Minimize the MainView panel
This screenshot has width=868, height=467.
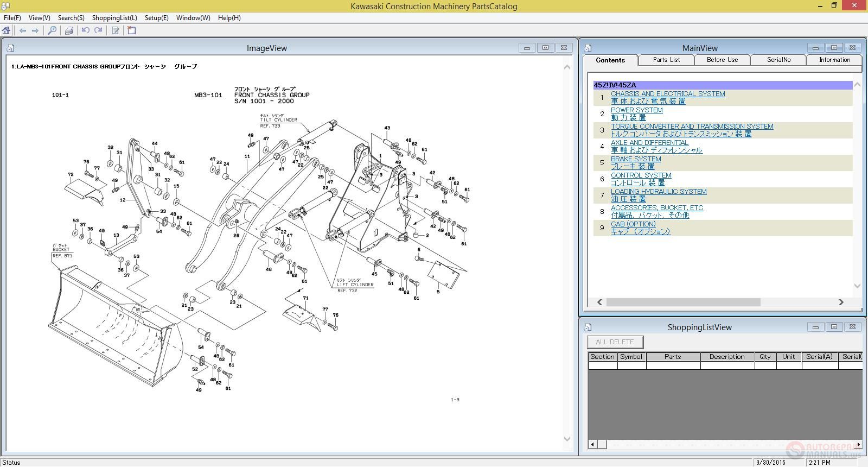pos(815,48)
